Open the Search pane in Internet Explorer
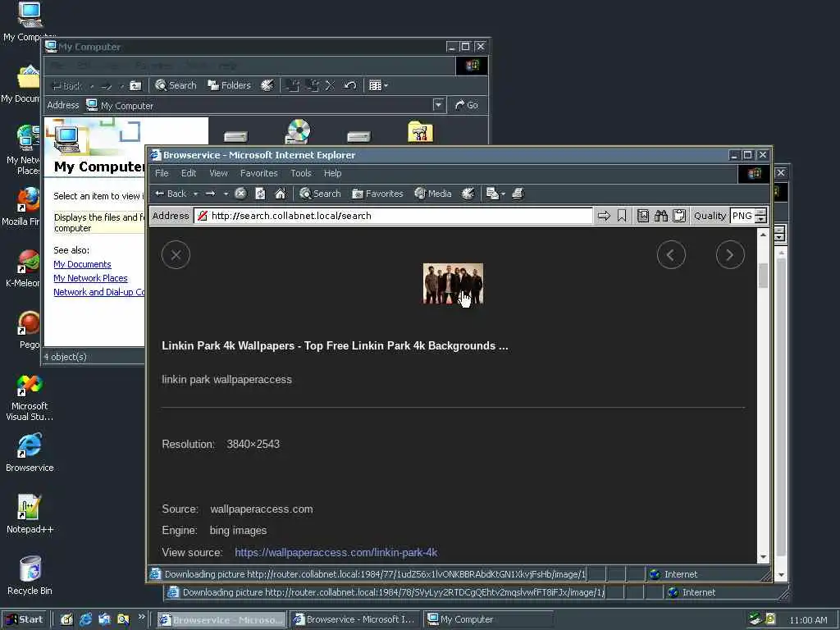Image resolution: width=840 pixels, height=630 pixels. point(320,194)
